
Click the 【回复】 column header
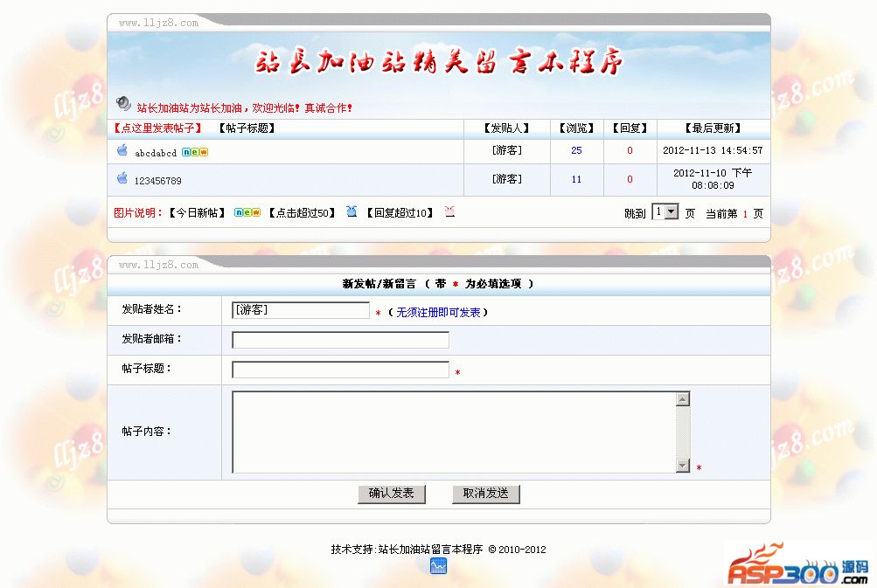click(x=630, y=128)
